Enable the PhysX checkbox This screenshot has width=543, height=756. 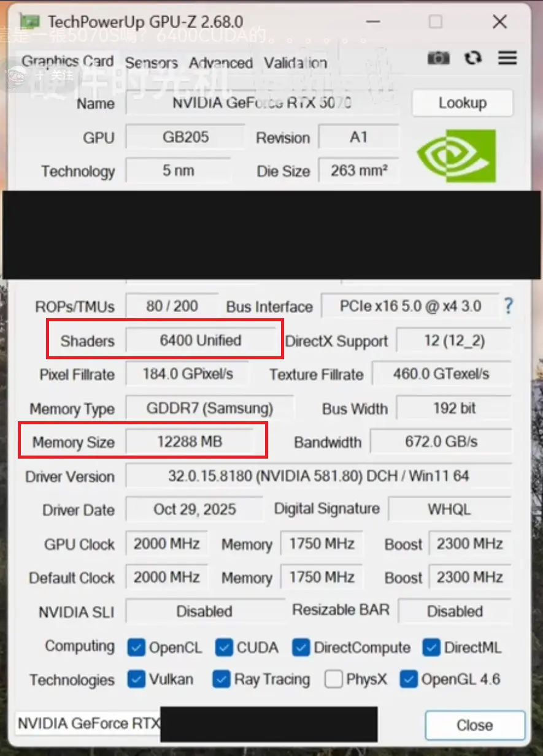[334, 679]
